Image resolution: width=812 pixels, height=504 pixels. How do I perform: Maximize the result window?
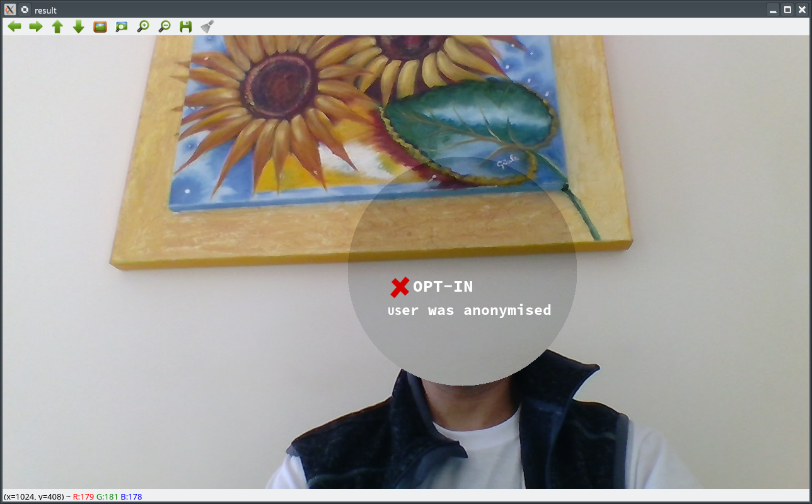click(787, 9)
